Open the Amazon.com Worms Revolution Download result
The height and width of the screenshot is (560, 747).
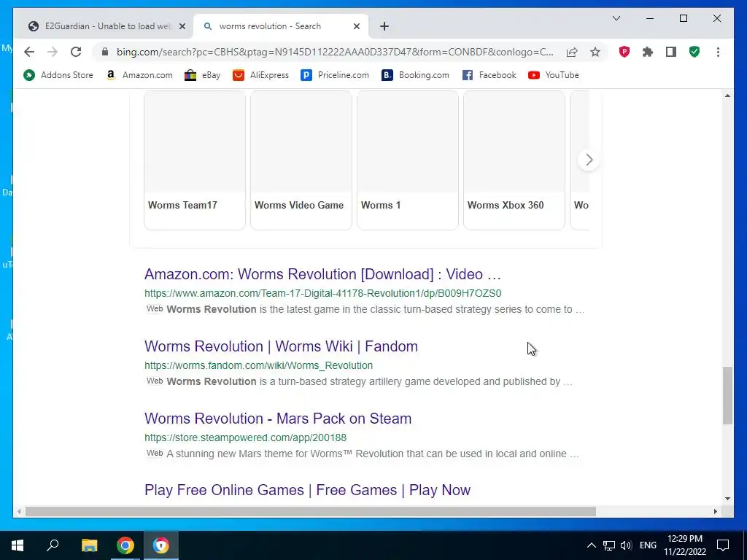(322, 274)
